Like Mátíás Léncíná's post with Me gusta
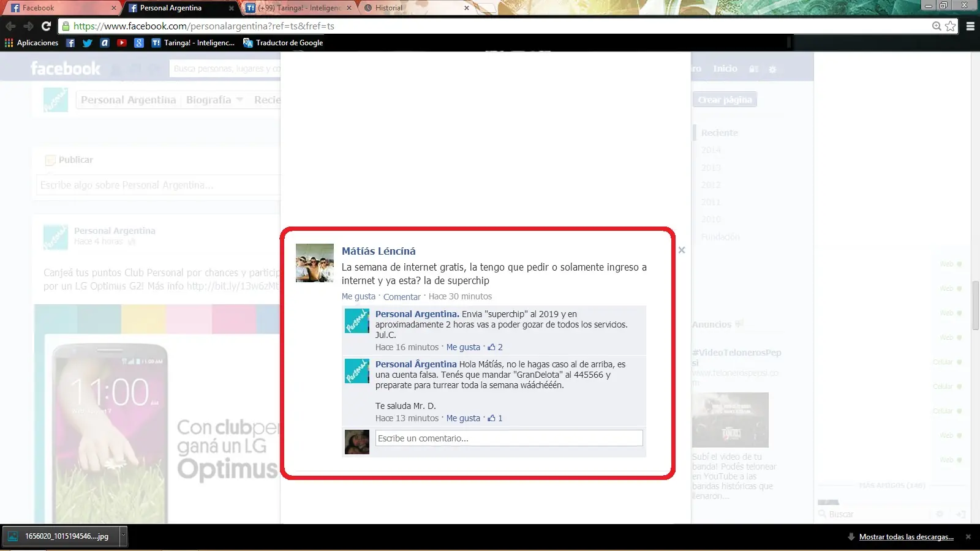The height and width of the screenshot is (551, 980). [x=358, y=296]
